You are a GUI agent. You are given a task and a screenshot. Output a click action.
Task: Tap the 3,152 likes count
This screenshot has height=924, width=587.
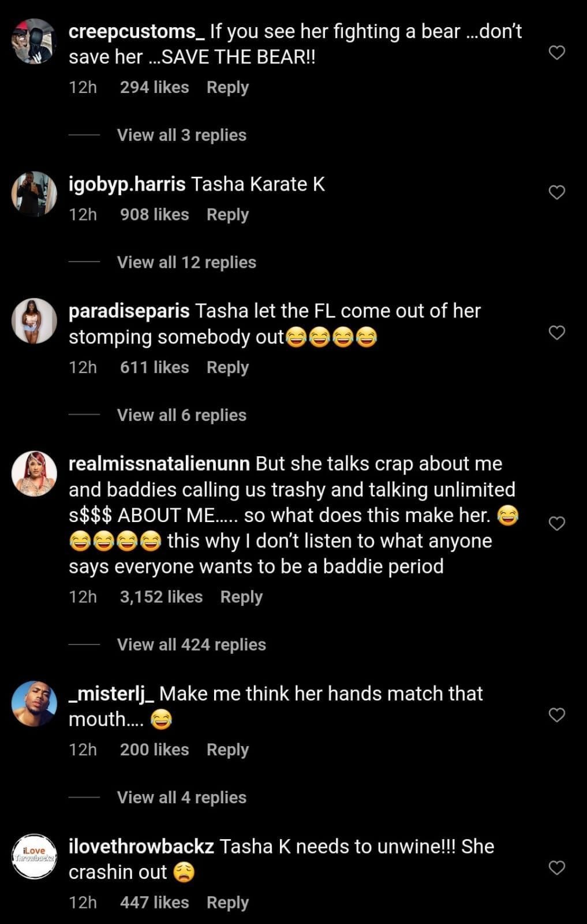tap(162, 596)
